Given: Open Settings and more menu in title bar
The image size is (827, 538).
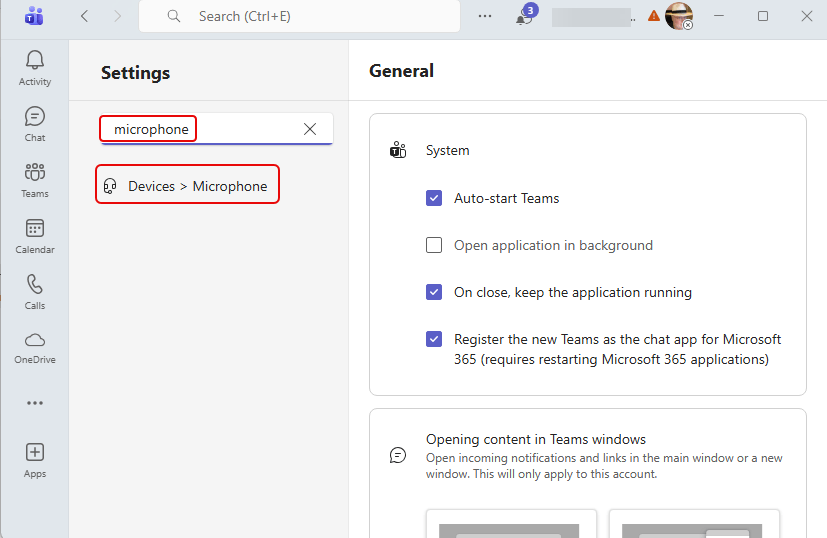Looking at the screenshot, I should (x=485, y=16).
